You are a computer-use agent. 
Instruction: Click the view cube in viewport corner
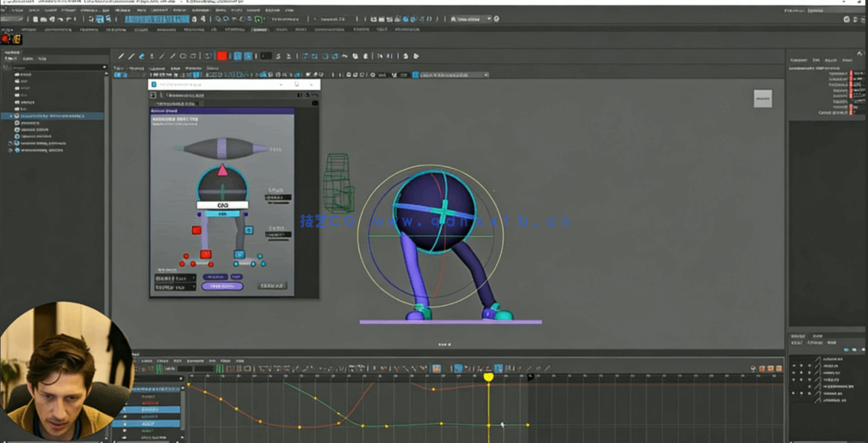coord(762,99)
